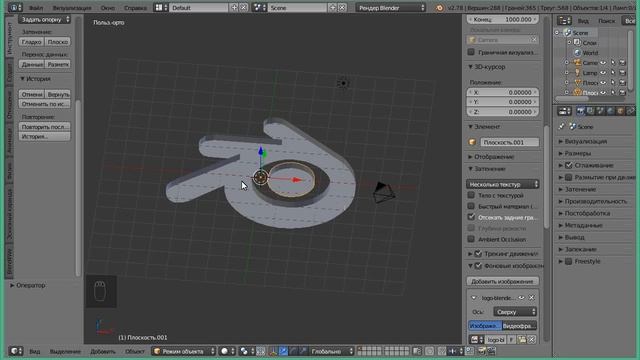Open 'Сверху' axis dropdown
The height and width of the screenshot is (360, 640).
(515, 312)
